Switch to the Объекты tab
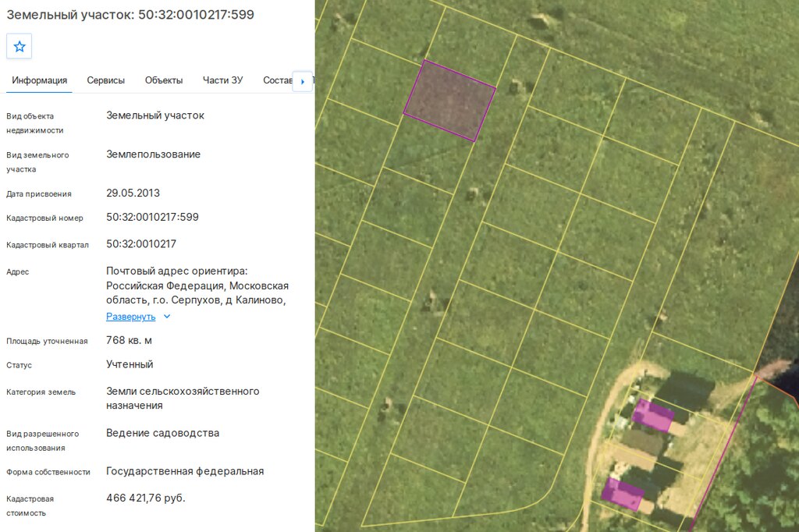Viewport: 799px width, 532px height. tap(164, 80)
